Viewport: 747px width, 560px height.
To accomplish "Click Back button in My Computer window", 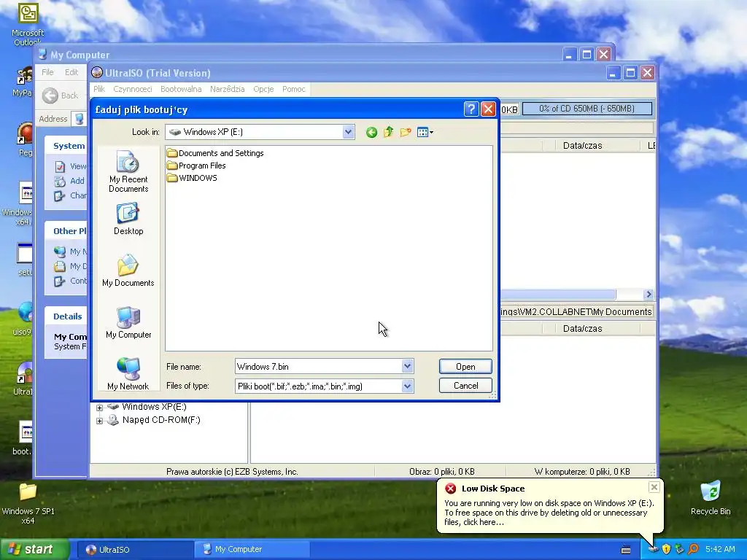I will 60,96.
